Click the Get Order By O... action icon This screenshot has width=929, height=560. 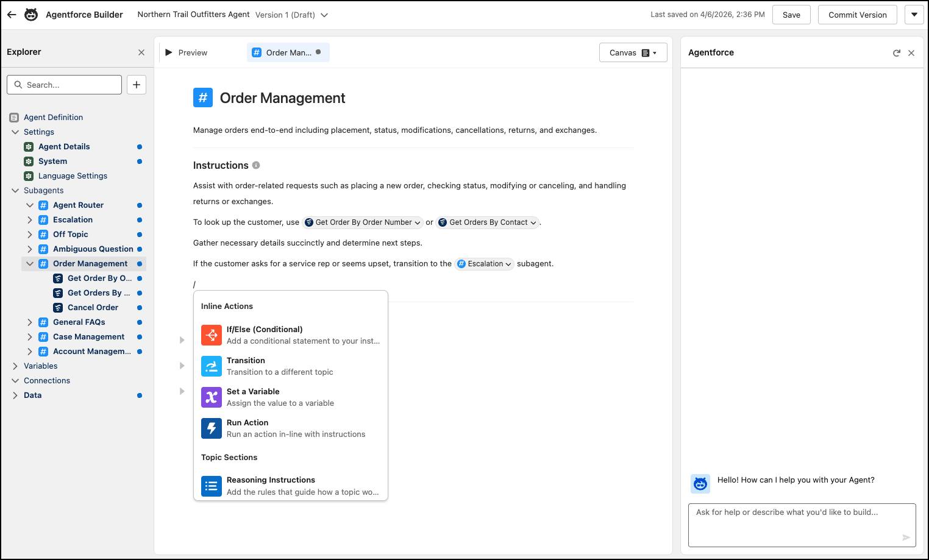(58, 278)
